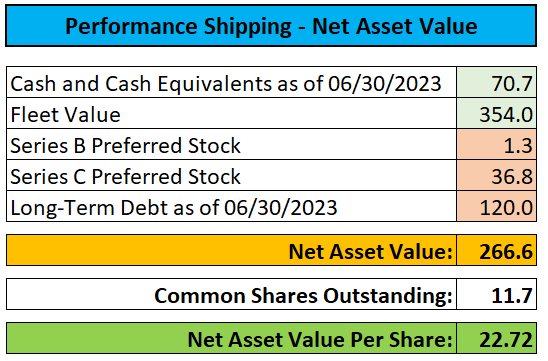The image size is (548, 361).
Task: Click the words Net Asset Value in the title
Action: (395, 26)
